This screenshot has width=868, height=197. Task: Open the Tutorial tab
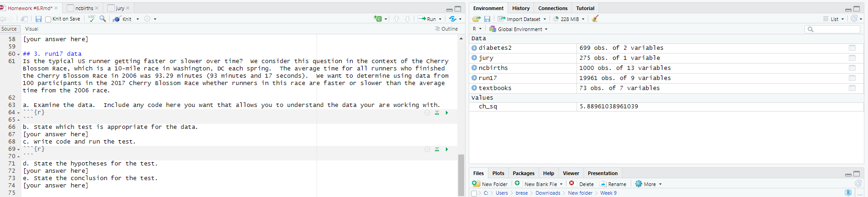[585, 8]
